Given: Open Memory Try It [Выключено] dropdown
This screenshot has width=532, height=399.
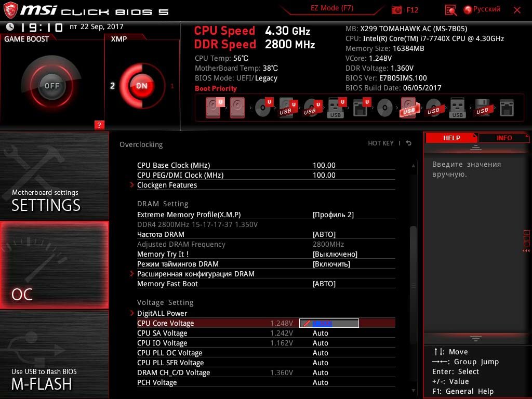Looking at the screenshot, I should click(x=335, y=254).
